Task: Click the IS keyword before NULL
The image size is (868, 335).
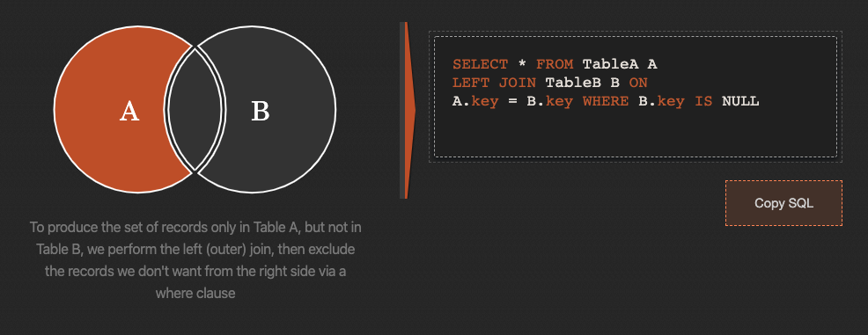Action: coord(703,102)
